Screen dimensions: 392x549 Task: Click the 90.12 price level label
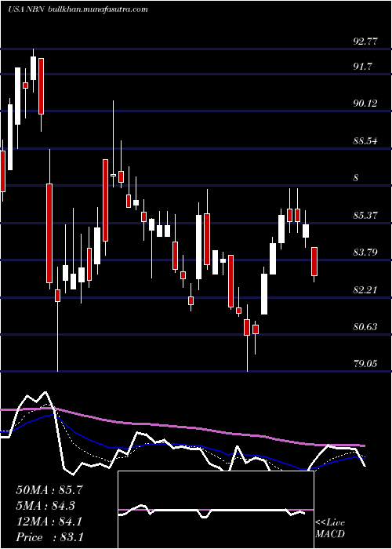tap(365, 104)
